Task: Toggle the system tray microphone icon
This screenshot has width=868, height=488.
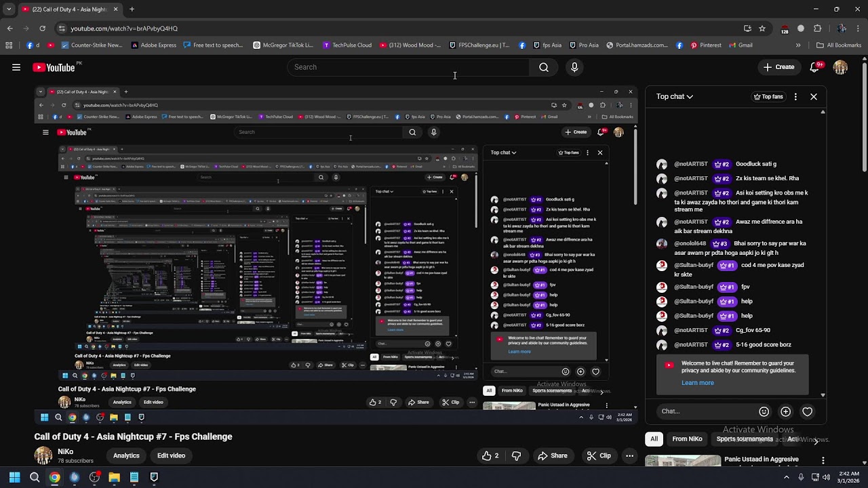Action: coord(801,477)
